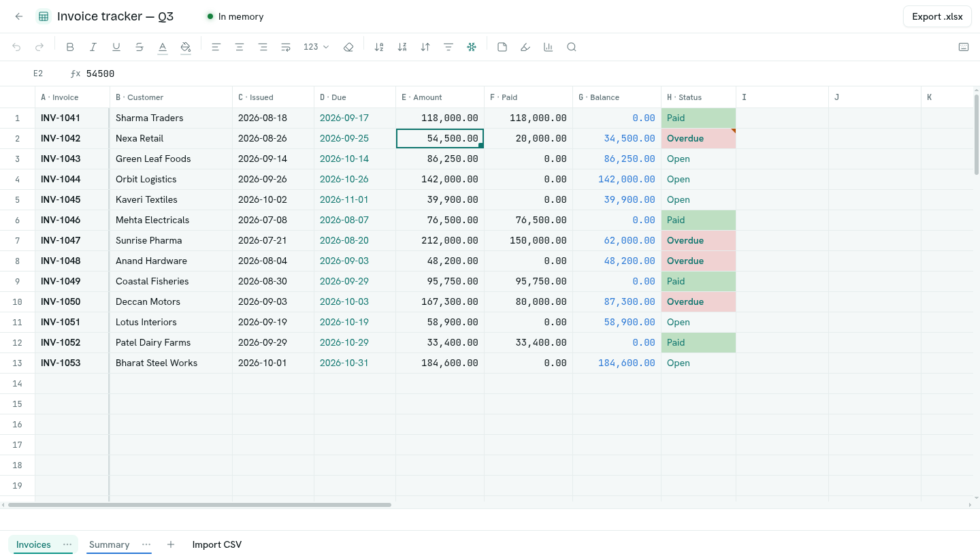Align cell text right
980x558 pixels.
click(x=263, y=47)
